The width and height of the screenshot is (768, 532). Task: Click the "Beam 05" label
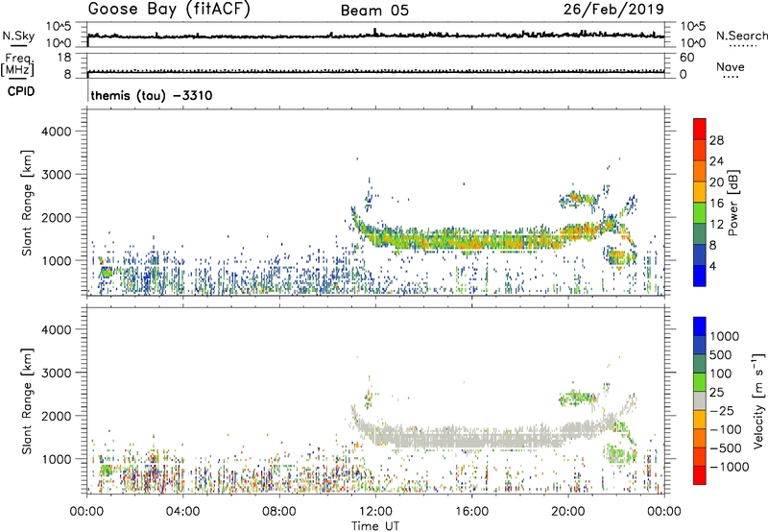[374, 11]
